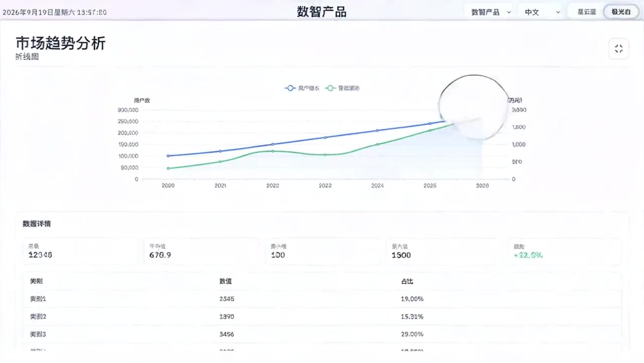Switch theme to 星云蓝

pyautogui.click(x=587, y=12)
